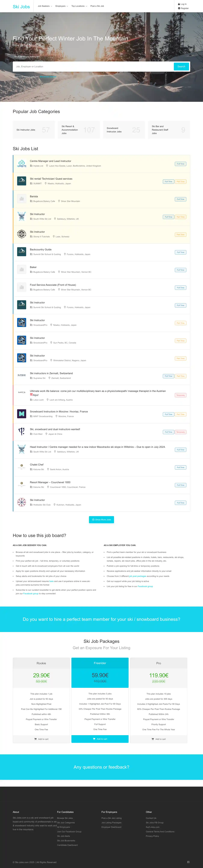
Task: Click the Club Med trident logo
Action: (x=22, y=431)
